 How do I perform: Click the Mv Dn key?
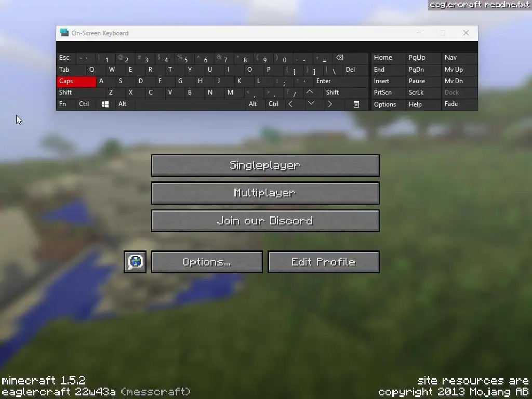tap(459, 81)
